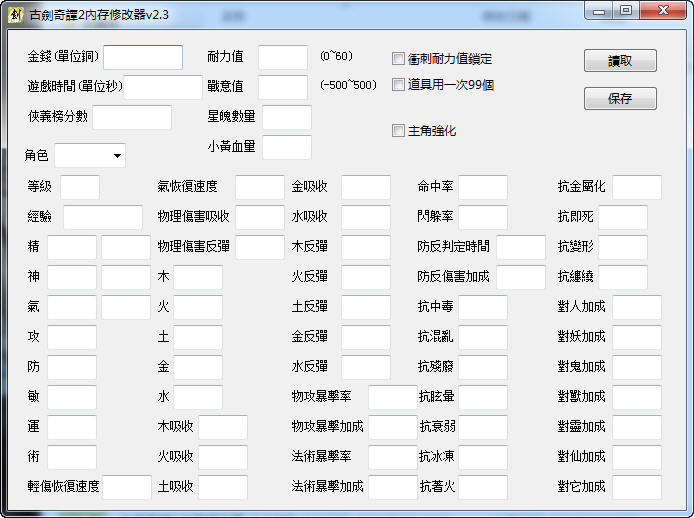This screenshot has height=518, width=694.
Task: Click the 抗金屬化 text box
Action: coord(637,187)
